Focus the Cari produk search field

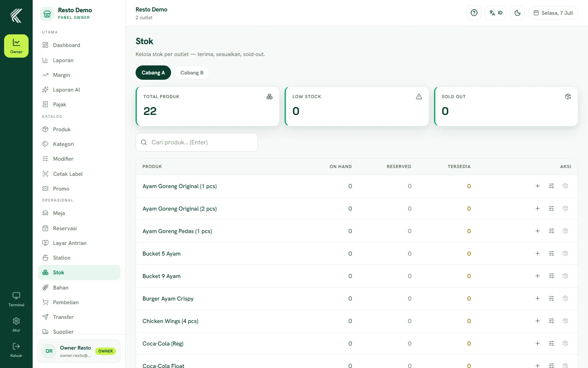[197, 142]
